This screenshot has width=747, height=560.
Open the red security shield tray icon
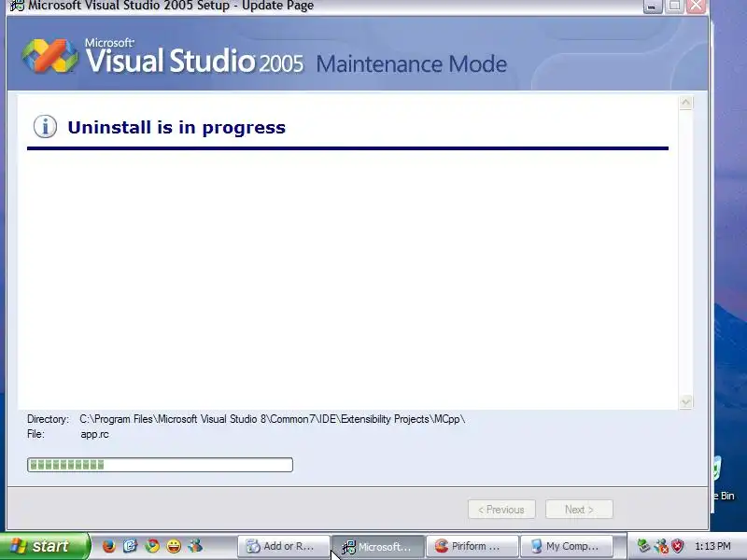678,546
